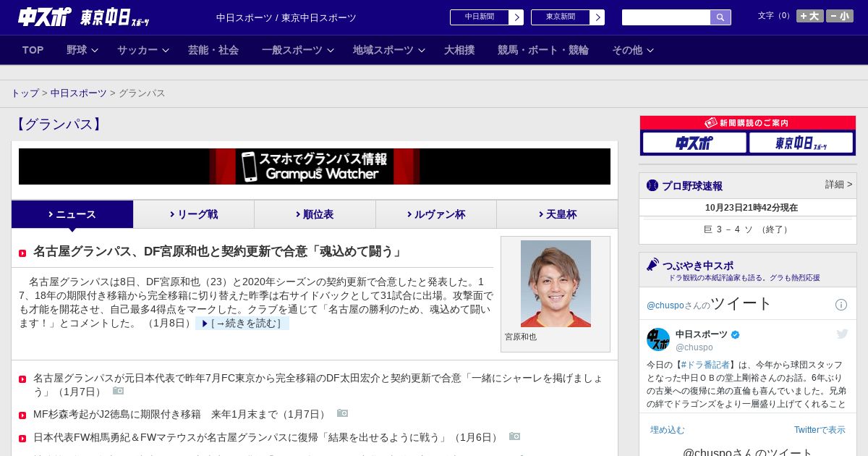This screenshot has height=456, width=868.
Task: Click the Grampus Watcher banner
Action: [315, 166]
